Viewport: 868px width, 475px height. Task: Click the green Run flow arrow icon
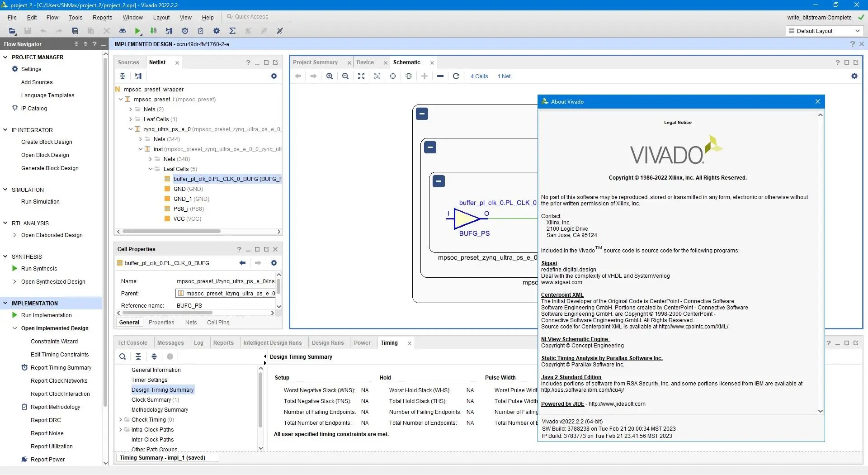[x=138, y=31]
